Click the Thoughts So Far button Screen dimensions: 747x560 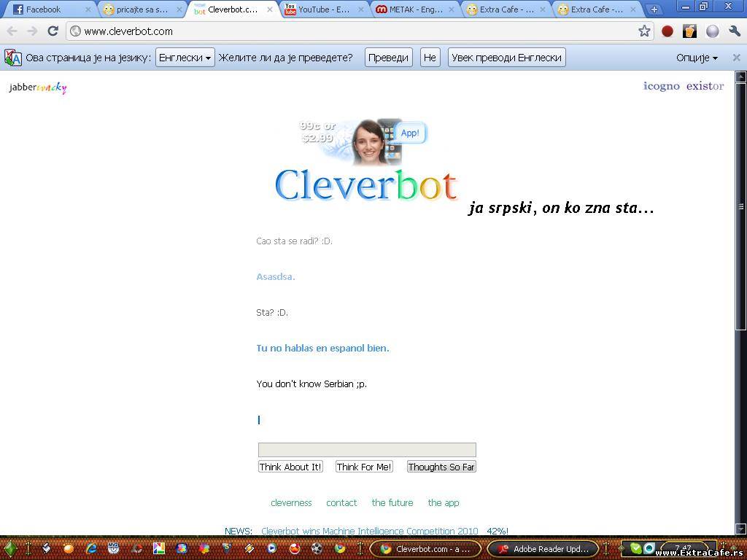click(x=441, y=467)
